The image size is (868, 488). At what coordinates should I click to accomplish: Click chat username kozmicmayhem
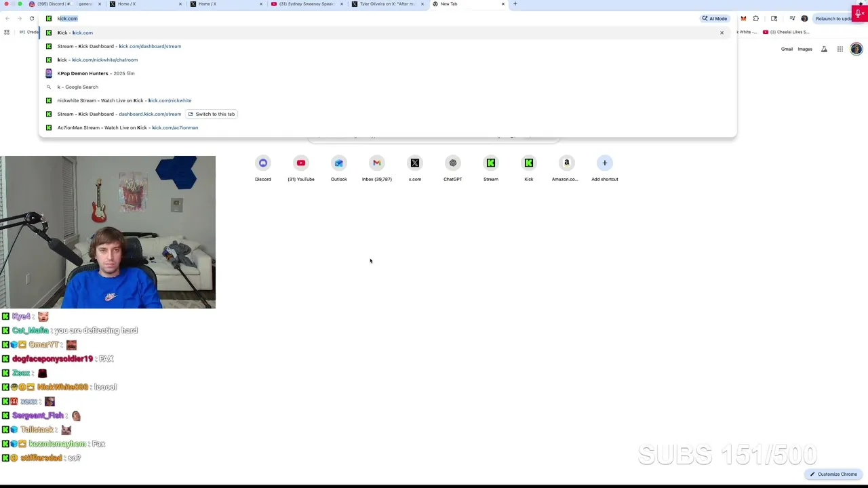click(58, 444)
